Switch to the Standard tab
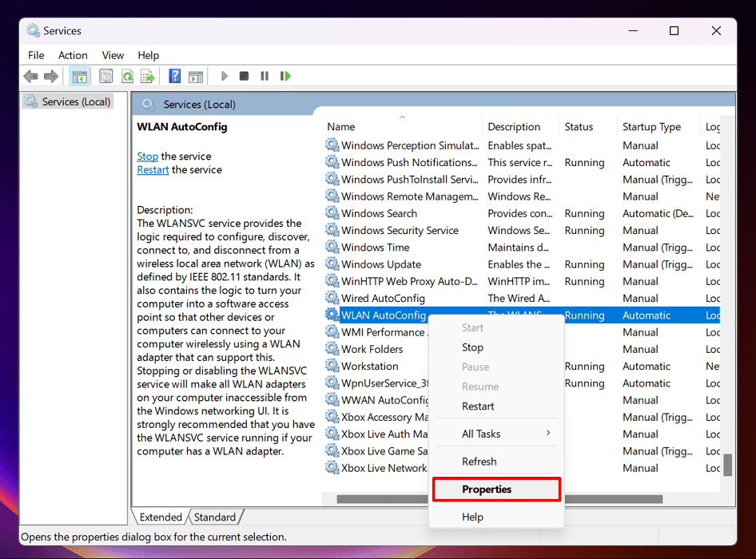756x559 pixels. point(214,517)
